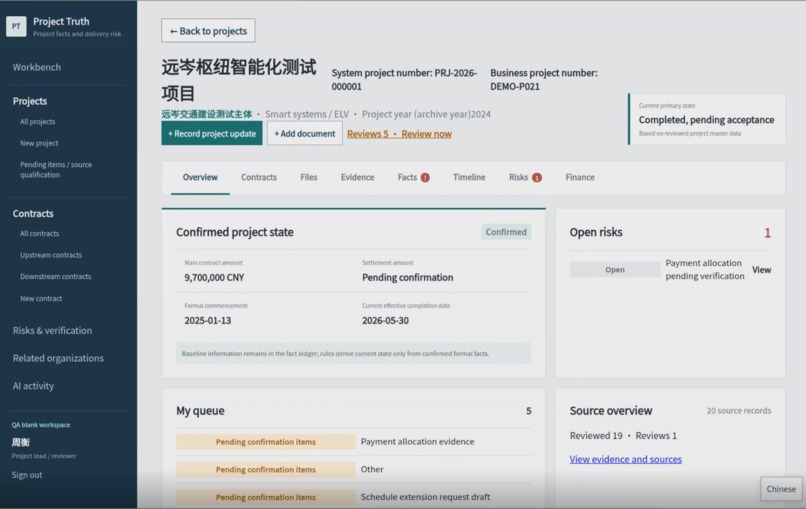Open Reviews 5 link

[x=368, y=134]
